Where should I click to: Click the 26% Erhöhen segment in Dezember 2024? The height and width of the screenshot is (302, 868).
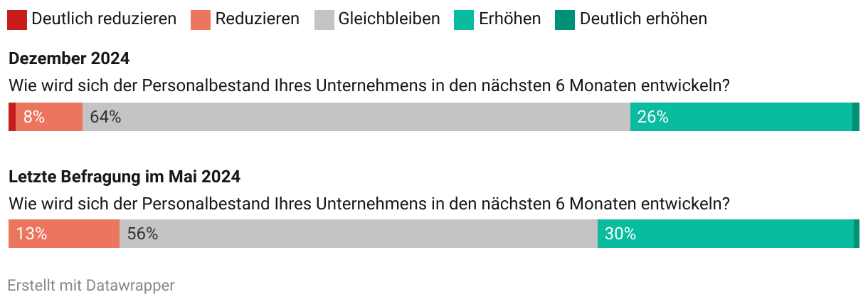click(741, 117)
